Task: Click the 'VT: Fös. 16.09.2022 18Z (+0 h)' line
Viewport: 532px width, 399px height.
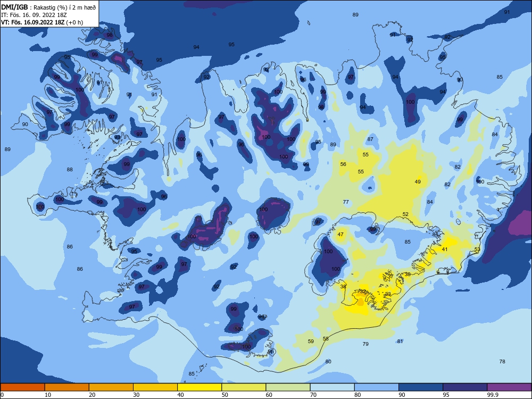Action: [42, 22]
